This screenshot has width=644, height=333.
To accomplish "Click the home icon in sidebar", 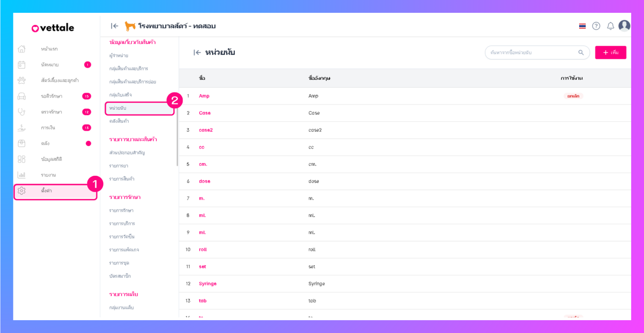I will [x=22, y=49].
